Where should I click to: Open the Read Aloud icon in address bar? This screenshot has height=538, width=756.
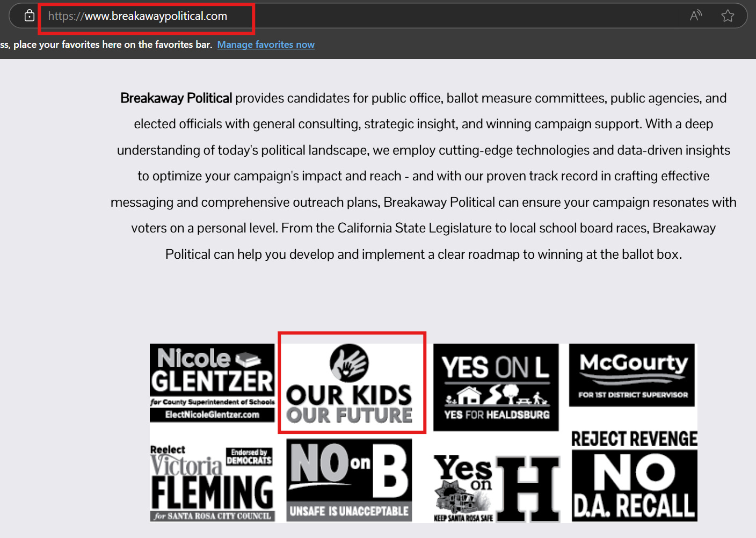tap(696, 16)
